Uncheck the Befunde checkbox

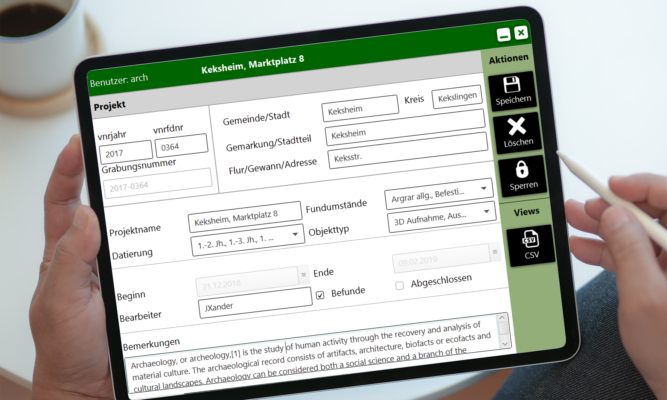coord(320,295)
